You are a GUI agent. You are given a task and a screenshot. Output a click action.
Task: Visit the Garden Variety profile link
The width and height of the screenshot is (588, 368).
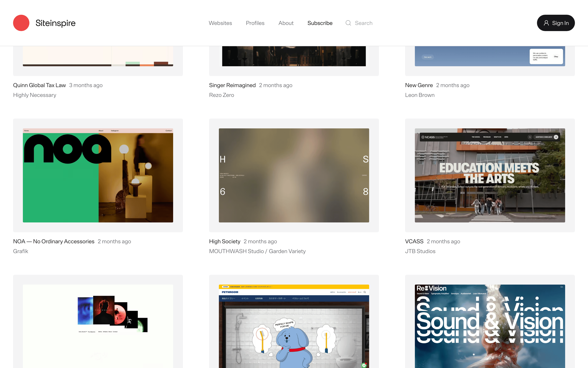[x=287, y=251]
